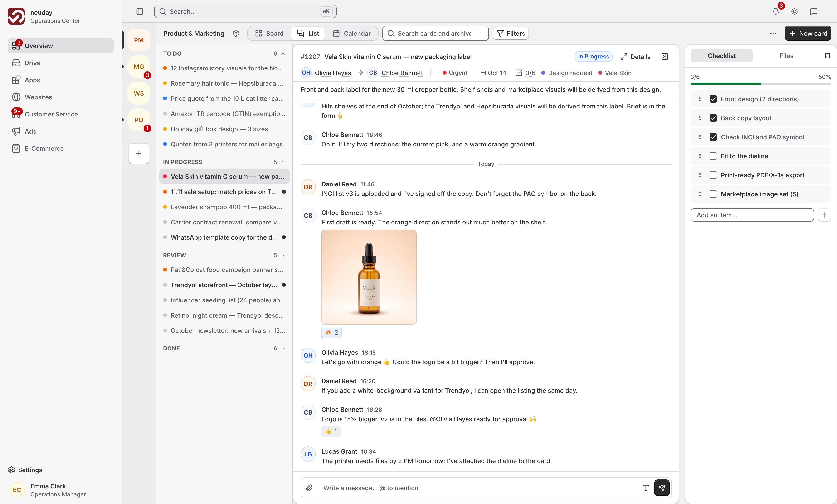Viewport: 837px width, 504px height.
Task: Open the chat bubble icon in top bar
Action: [813, 12]
